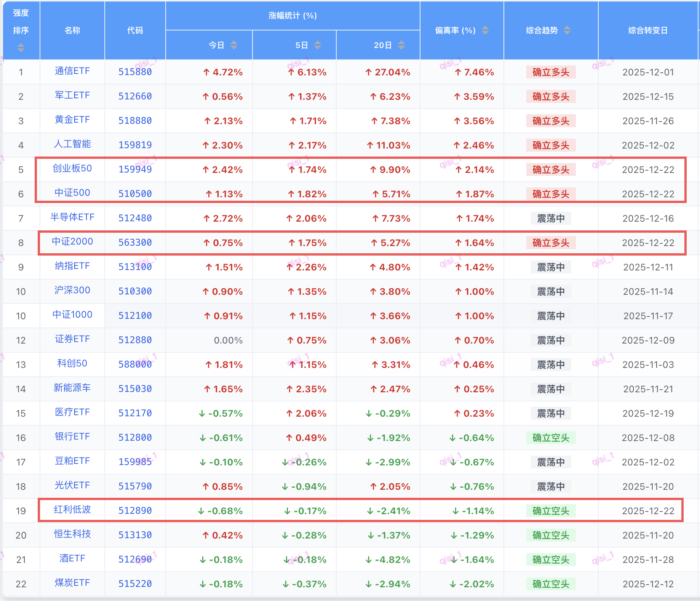Click the sort icon beside 20日
This screenshot has width=700, height=601.
[x=401, y=45]
